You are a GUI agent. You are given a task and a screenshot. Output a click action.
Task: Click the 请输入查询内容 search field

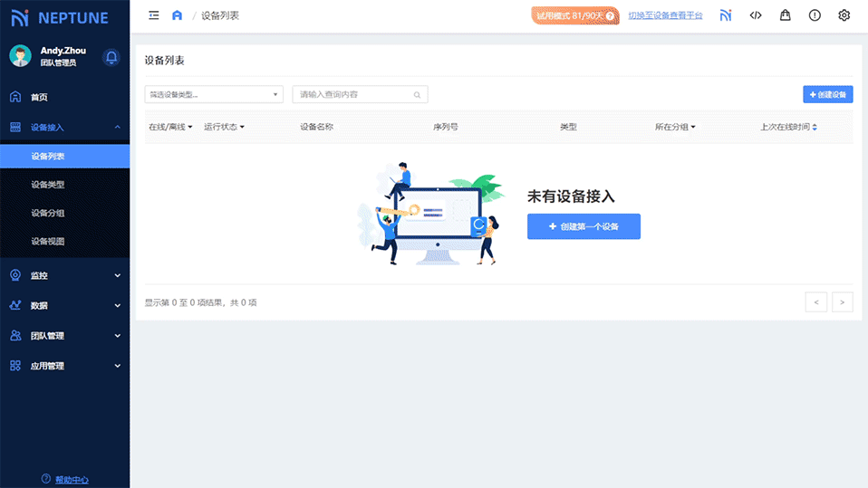point(353,95)
